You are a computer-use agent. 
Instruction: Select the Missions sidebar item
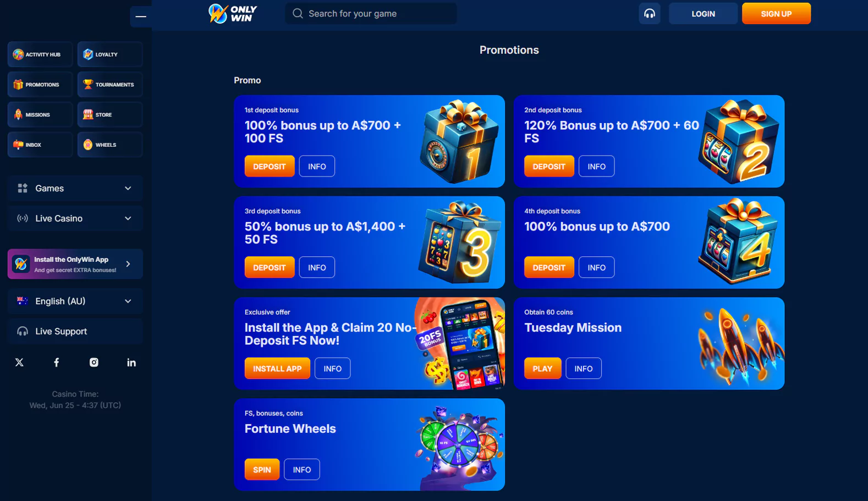40,114
